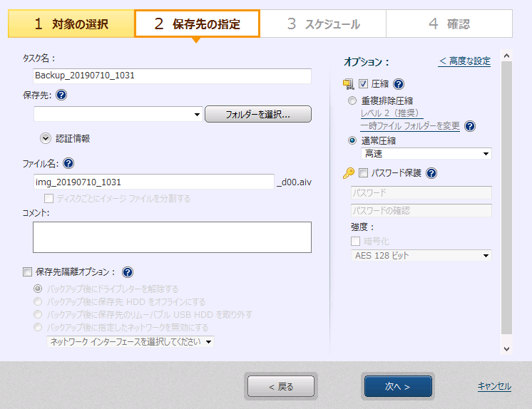
Task: Click 一時ファイル フォルダーを変更 link
Action: pos(410,126)
